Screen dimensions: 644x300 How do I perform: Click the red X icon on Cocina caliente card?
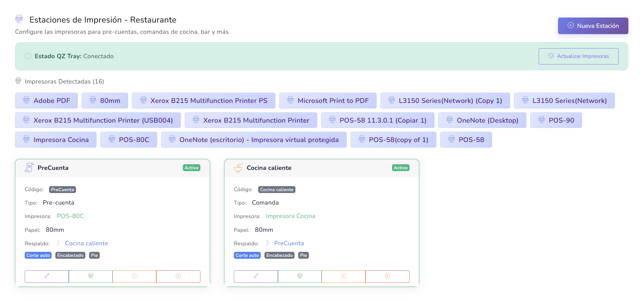click(387, 276)
